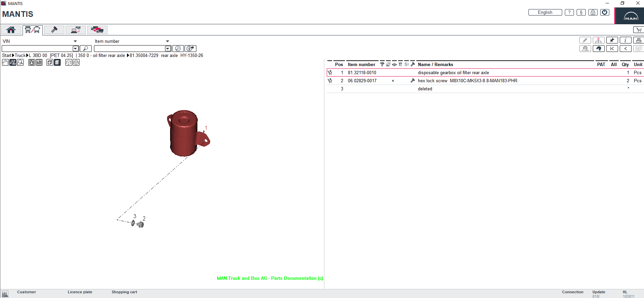The width and height of the screenshot is (644, 298).
Task: Click the padlock lock button
Action: [x=593, y=12]
